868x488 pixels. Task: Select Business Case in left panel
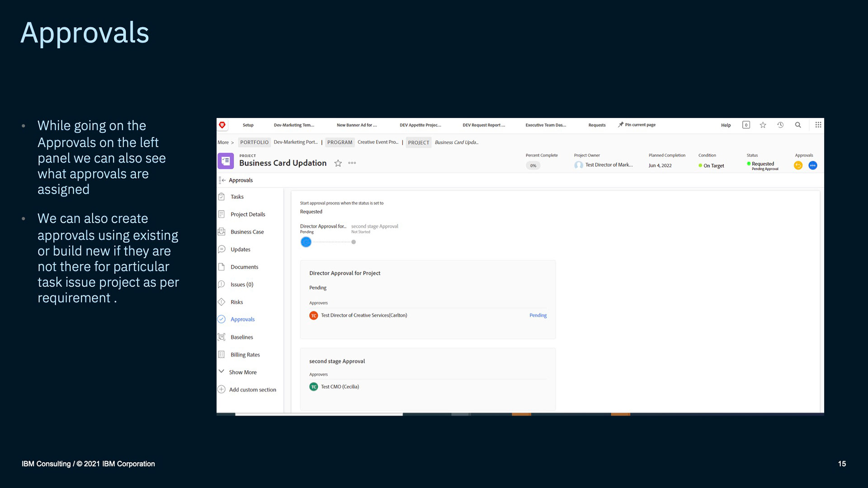click(247, 232)
